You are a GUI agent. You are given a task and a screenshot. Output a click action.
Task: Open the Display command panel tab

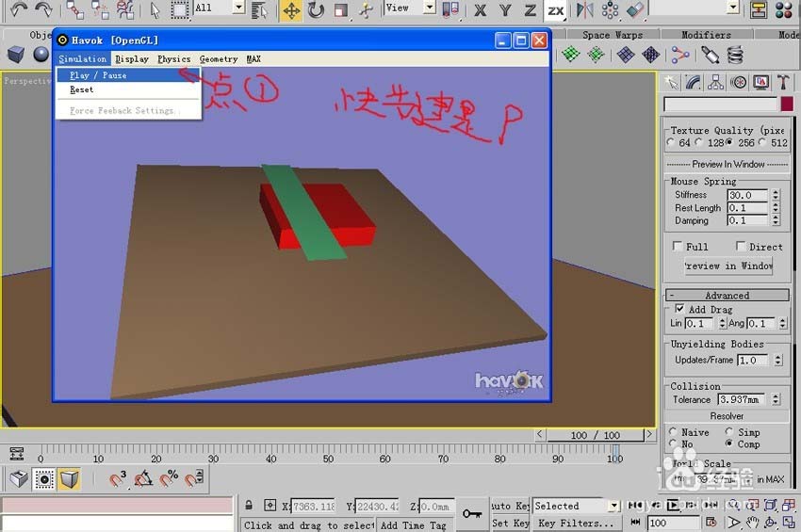(x=760, y=83)
